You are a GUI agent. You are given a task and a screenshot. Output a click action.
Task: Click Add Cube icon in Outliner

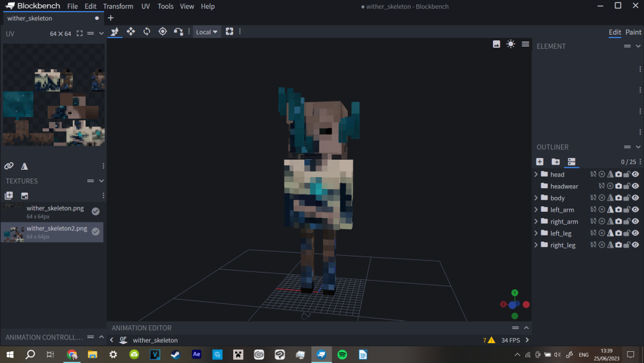pyautogui.click(x=539, y=162)
